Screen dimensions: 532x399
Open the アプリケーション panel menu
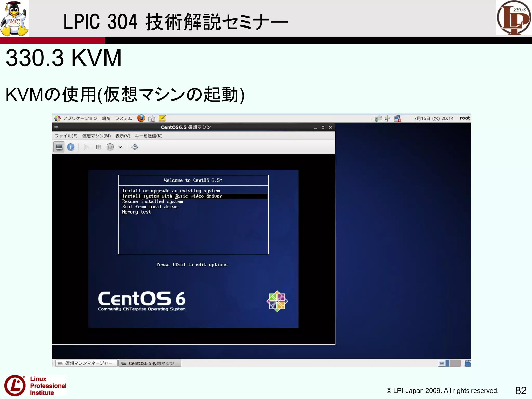80,118
